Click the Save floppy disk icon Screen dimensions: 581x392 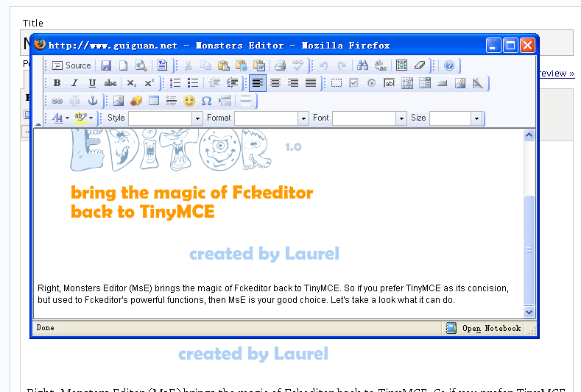(106, 65)
